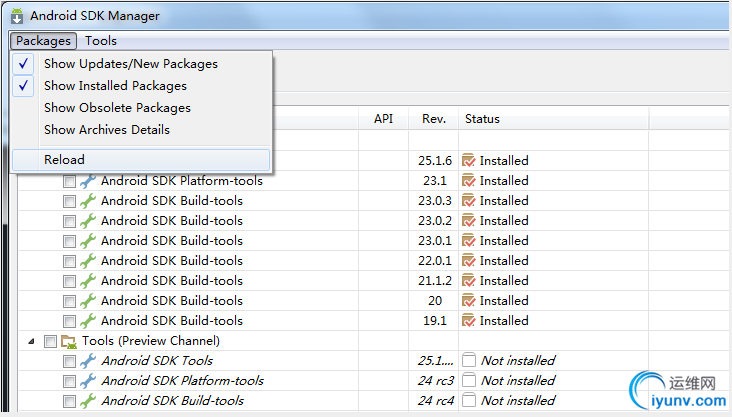732x417 pixels.
Task: Check the Build-tools 20 checkbox
Action: pos(69,302)
